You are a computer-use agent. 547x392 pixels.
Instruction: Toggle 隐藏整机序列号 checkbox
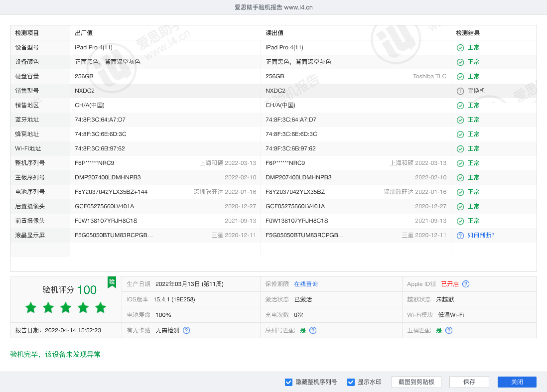point(288,382)
